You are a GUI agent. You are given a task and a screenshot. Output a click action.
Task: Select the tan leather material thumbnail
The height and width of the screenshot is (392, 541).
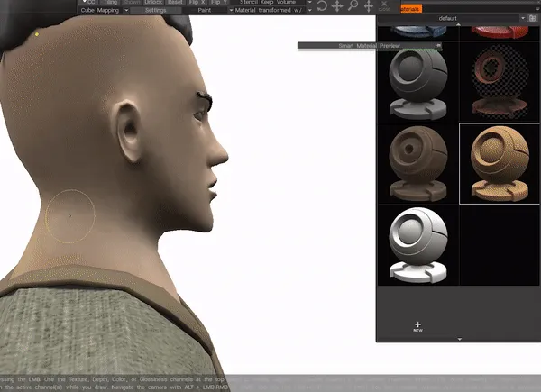coord(500,162)
